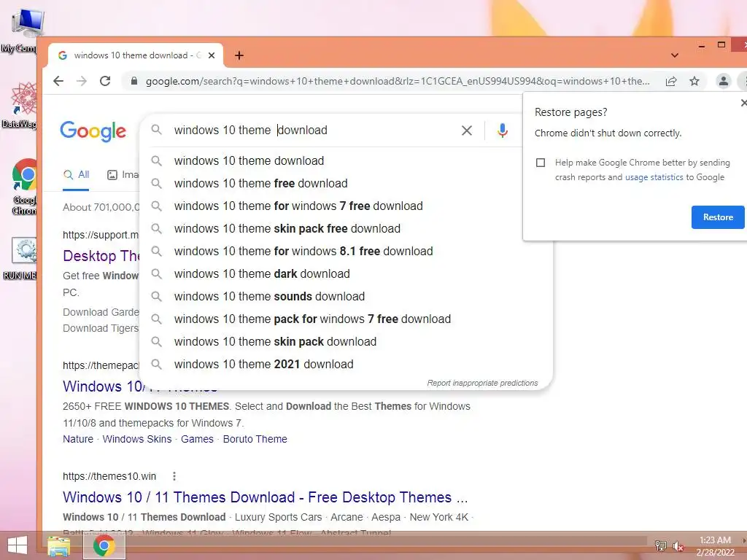
Task: Clear the search box with the X icon
Action: pyautogui.click(x=467, y=130)
